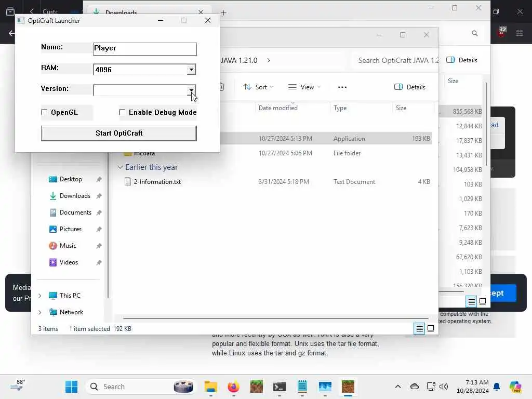Screen dimensions: 532x399
Task: Tick the Enable Debug Mode checkbox
Action: pyautogui.click(x=122, y=112)
